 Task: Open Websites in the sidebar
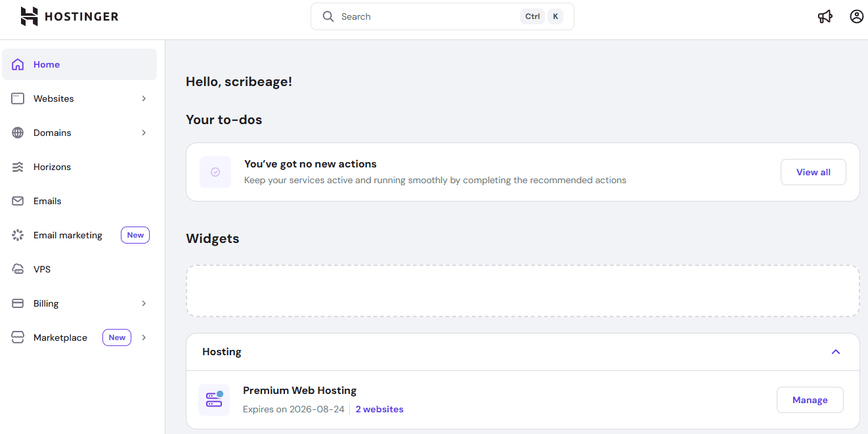79,98
